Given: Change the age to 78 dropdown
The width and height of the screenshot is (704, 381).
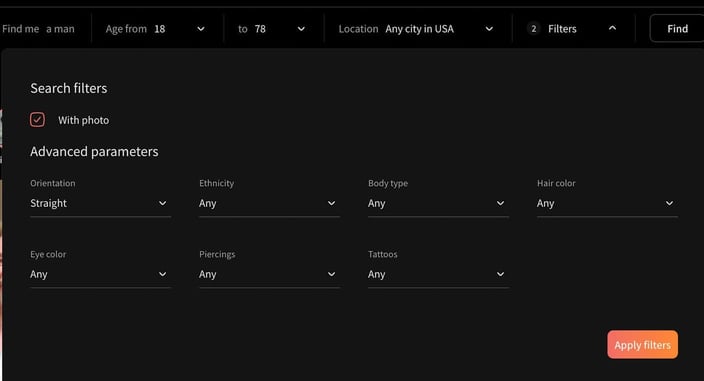Looking at the screenshot, I should (x=271, y=29).
